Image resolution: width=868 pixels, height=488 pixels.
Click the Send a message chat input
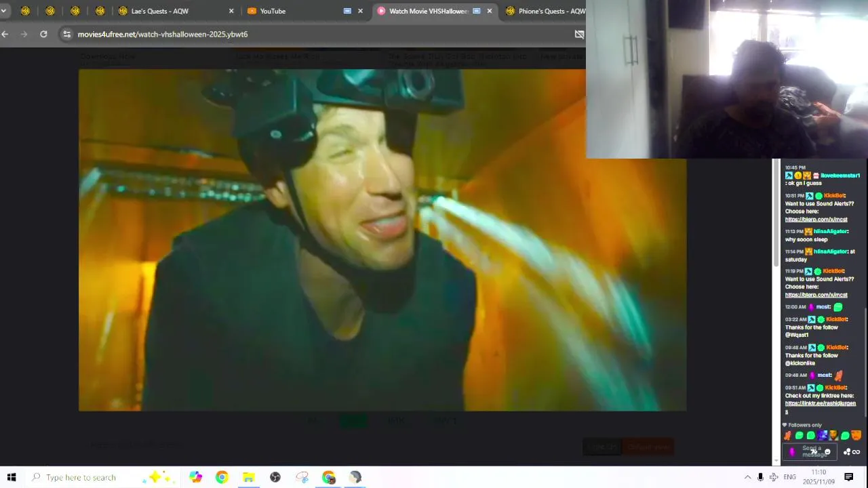pos(811,451)
